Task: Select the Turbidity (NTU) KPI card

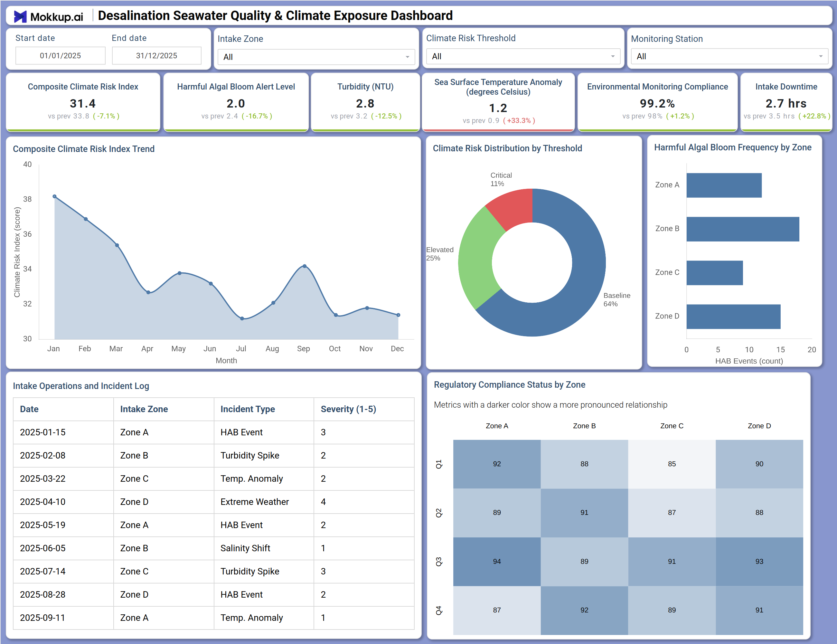Action: pos(365,102)
